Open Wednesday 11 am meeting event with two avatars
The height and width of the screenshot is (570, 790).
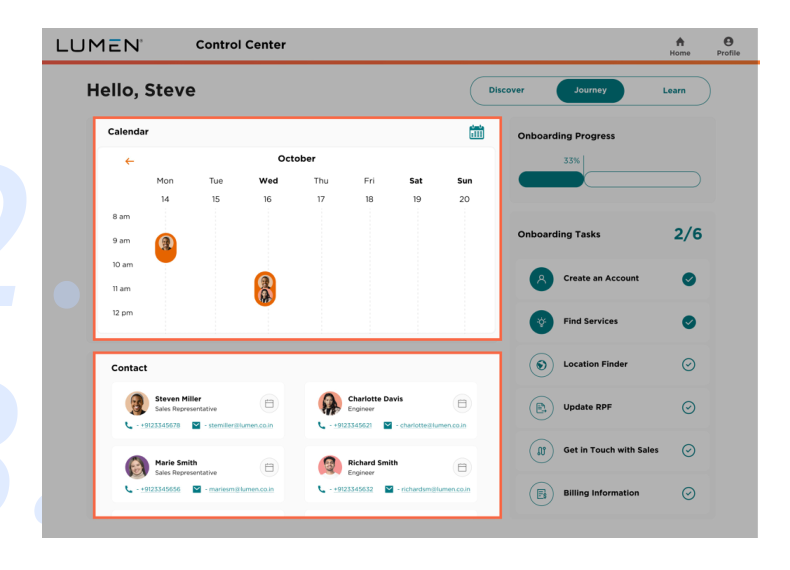click(265, 289)
